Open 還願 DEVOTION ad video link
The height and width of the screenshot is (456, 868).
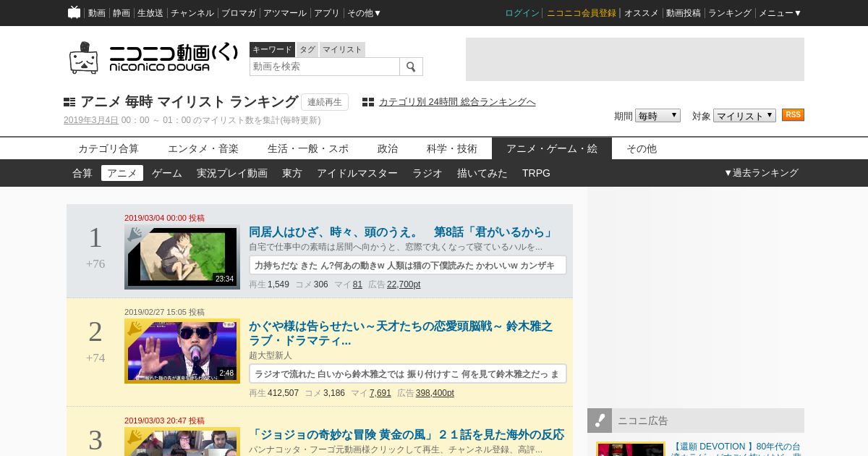coord(736,449)
